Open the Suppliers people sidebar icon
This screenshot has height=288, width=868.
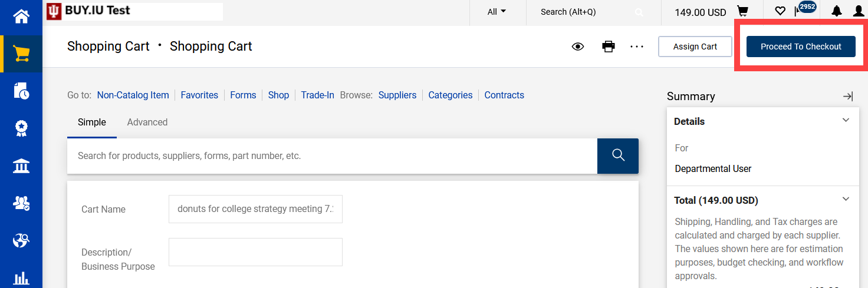(21, 203)
